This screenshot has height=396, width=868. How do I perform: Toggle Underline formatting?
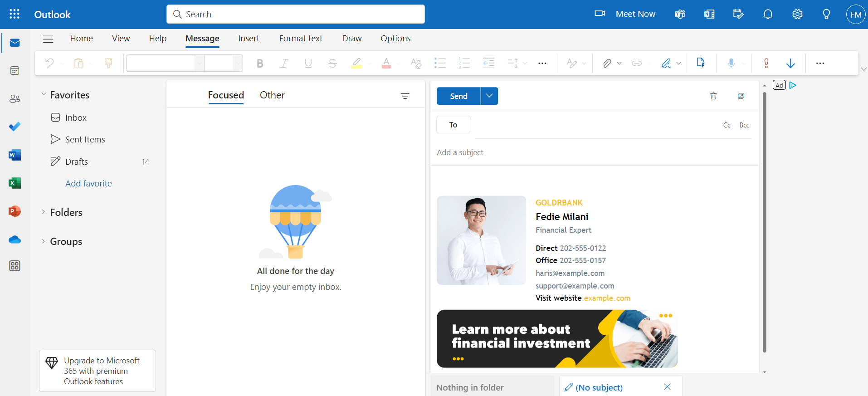[x=308, y=63]
